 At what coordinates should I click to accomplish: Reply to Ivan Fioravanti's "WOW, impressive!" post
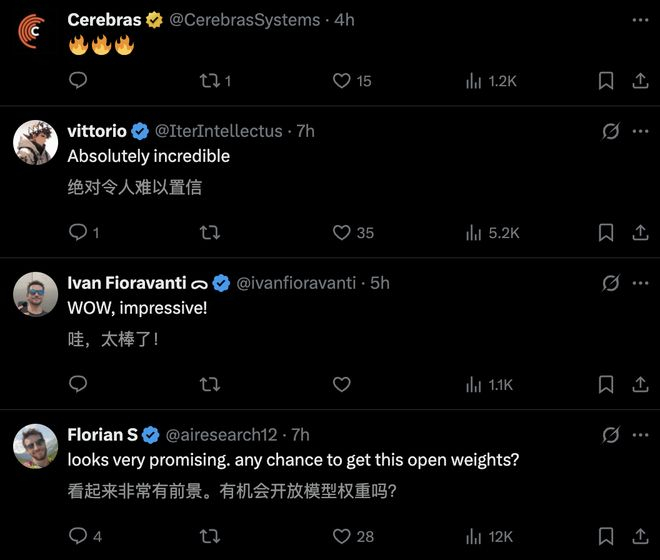(x=77, y=384)
